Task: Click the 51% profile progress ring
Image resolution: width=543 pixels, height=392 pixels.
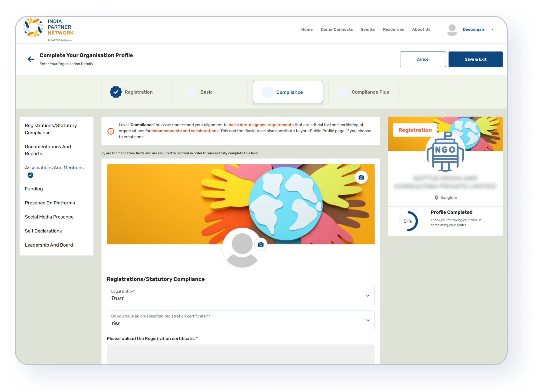Action: pyautogui.click(x=408, y=221)
